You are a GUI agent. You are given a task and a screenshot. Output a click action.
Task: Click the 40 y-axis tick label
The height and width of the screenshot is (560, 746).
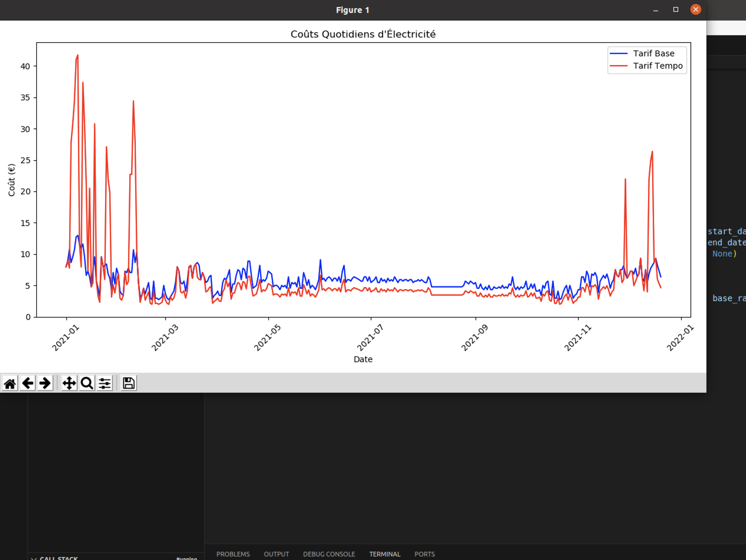click(x=25, y=66)
